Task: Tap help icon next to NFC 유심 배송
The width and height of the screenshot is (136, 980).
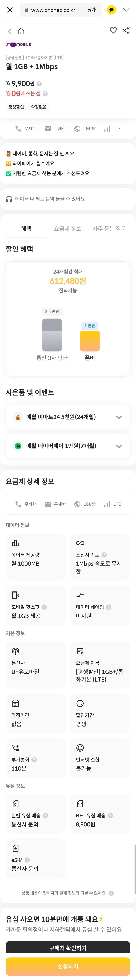Action: (110, 815)
